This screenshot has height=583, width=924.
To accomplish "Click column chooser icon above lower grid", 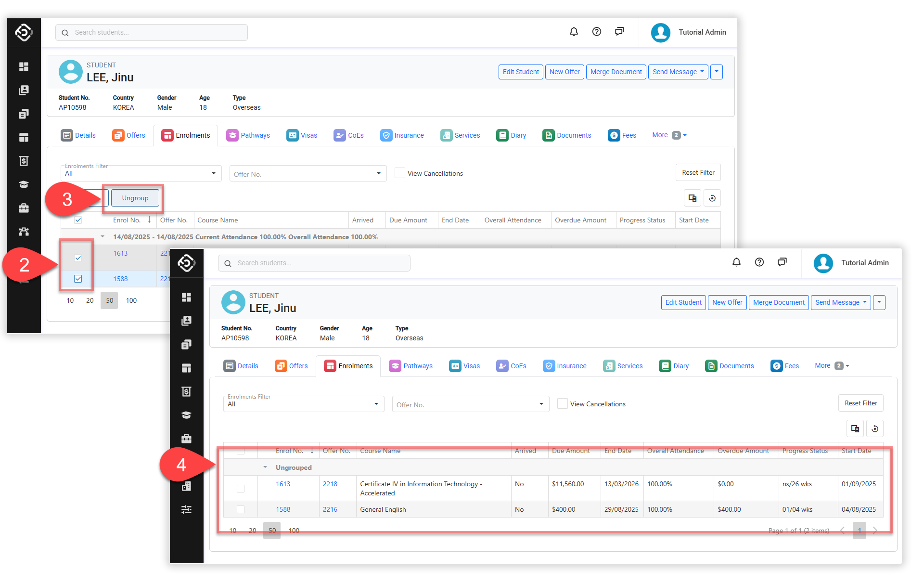I will (855, 428).
